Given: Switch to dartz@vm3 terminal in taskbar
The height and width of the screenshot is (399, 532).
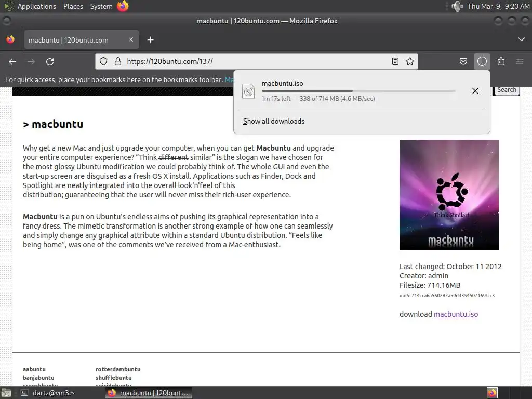Looking at the screenshot, I should click(47, 393).
